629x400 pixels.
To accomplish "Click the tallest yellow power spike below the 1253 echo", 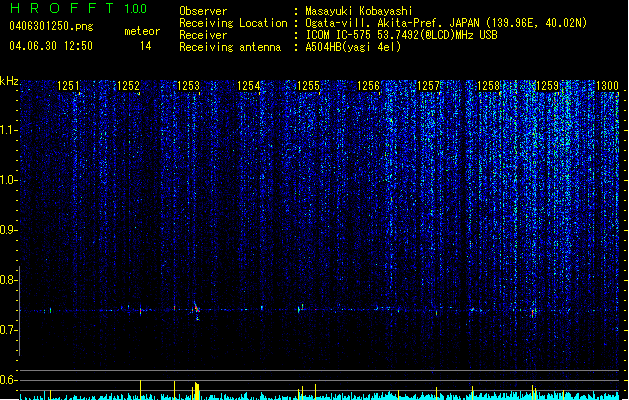I will [197, 391].
